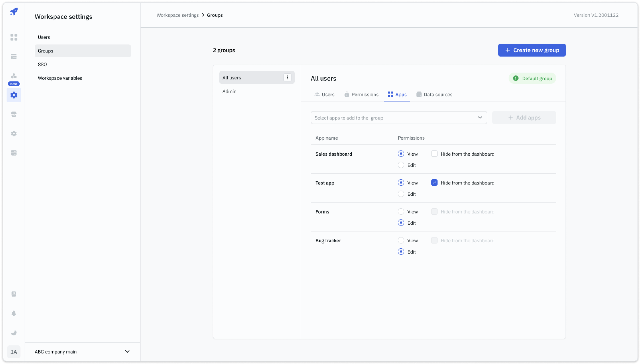Click Create new group button

(532, 50)
